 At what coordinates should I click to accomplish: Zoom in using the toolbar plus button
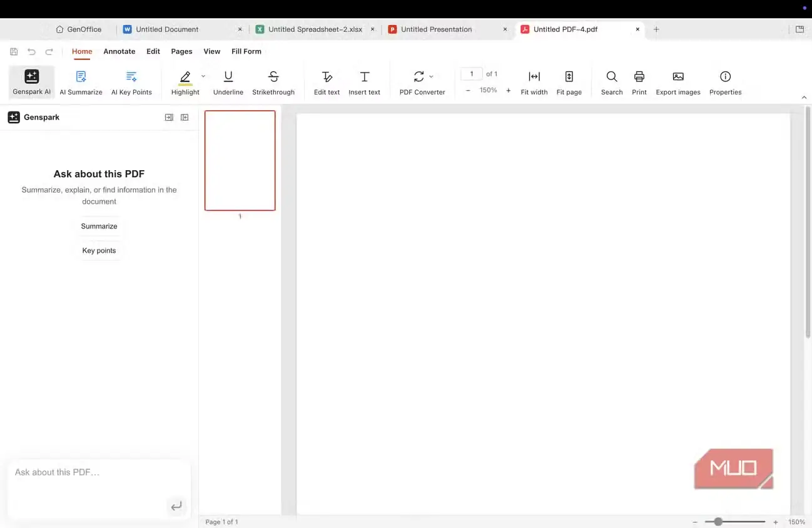click(x=508, y=91)
